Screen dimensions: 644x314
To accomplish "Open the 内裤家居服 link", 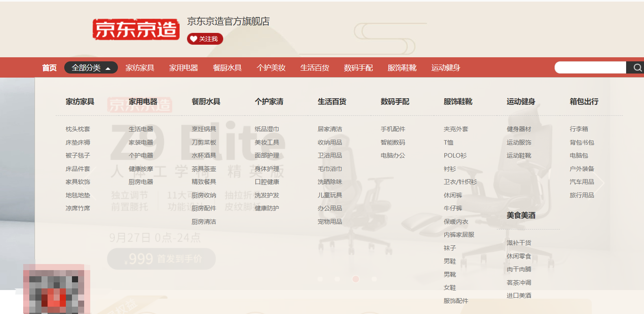I will pyautogui.click(x=459, y=235).
